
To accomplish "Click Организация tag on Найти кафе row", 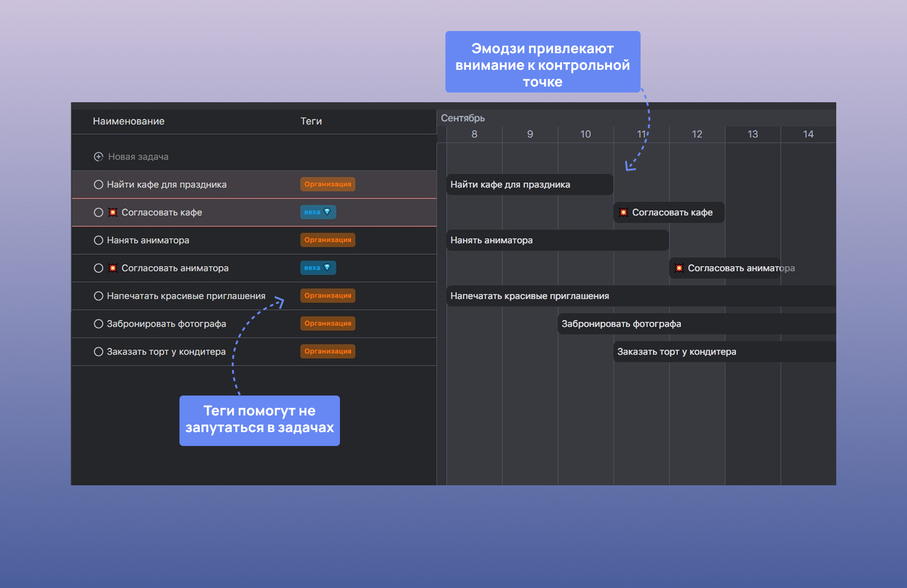I will [x=327, y=184].
